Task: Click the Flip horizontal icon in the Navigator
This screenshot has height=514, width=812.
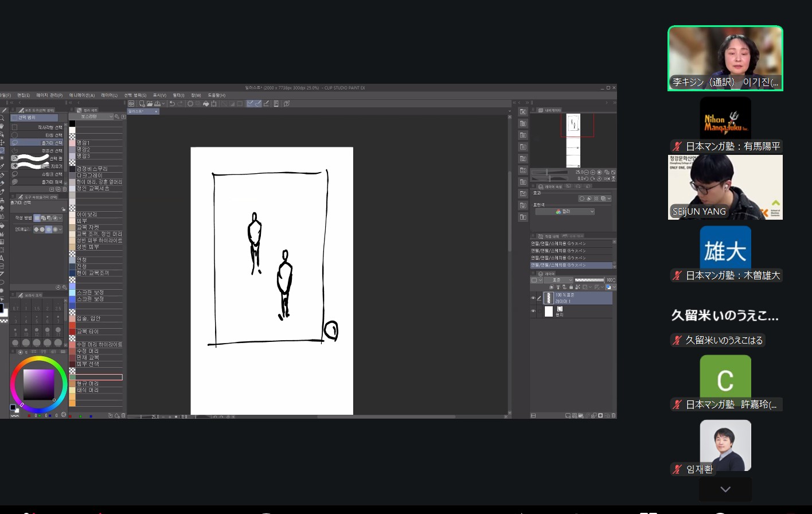Action: tap(607, 179)
